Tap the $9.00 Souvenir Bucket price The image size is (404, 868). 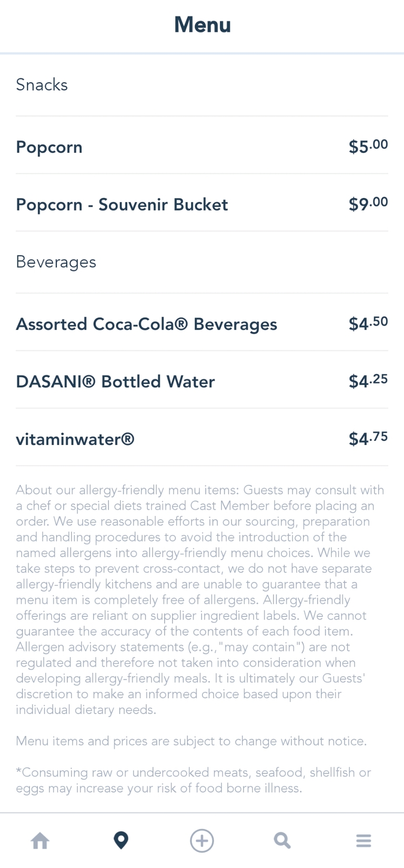pyautogui.click(x=368, y=204)
